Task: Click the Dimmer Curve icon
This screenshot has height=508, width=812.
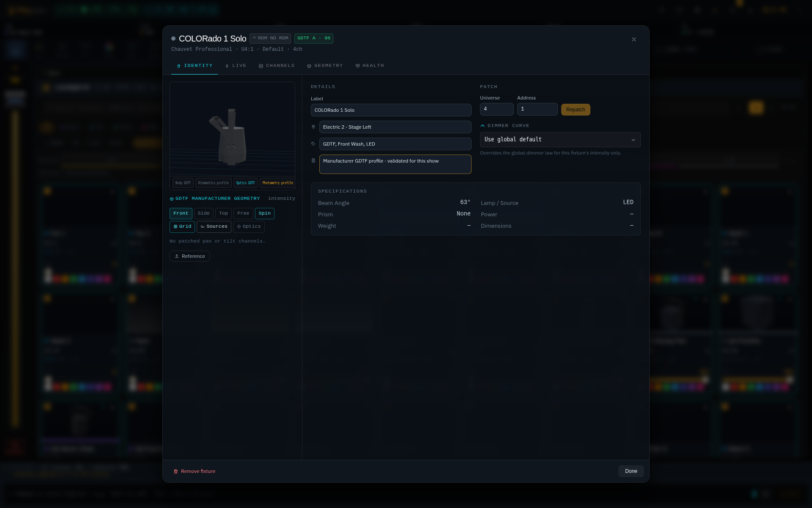Action: click(483, 126)
